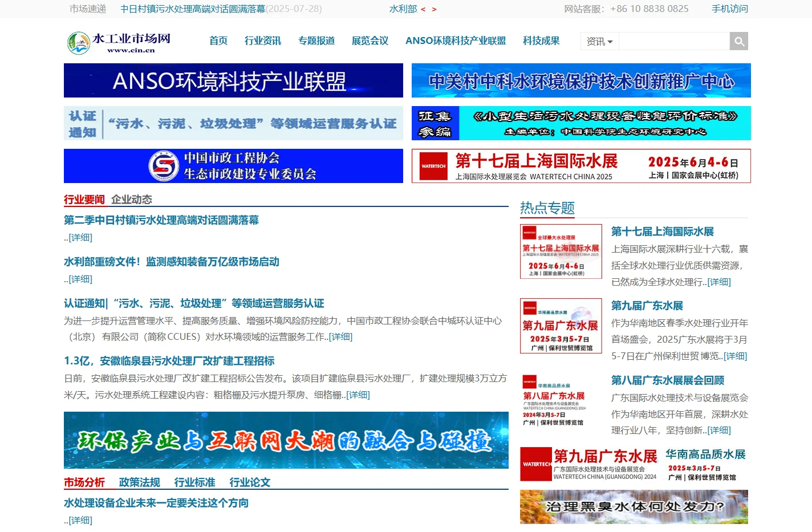Open article 1.3亿 安徽临泉县污水处理厂
The height and width of the screenshot is (532, 812).
point(169,361)
